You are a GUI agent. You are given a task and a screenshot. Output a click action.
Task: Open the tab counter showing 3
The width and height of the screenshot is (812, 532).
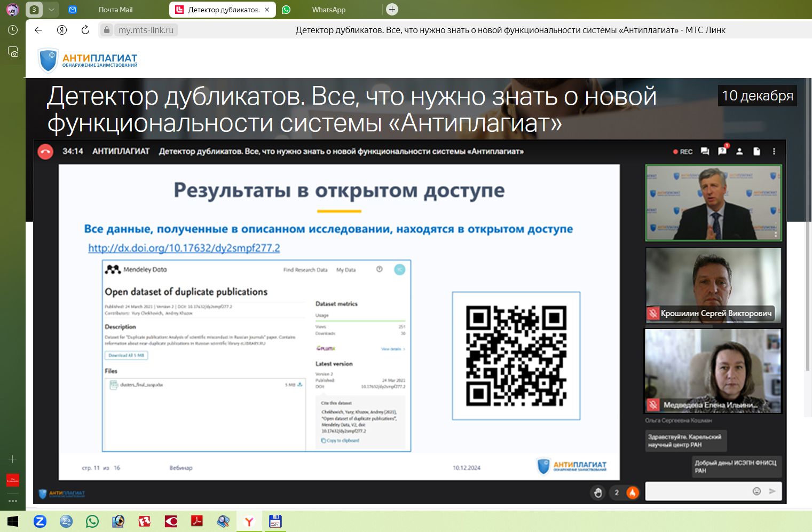(34, 10)
